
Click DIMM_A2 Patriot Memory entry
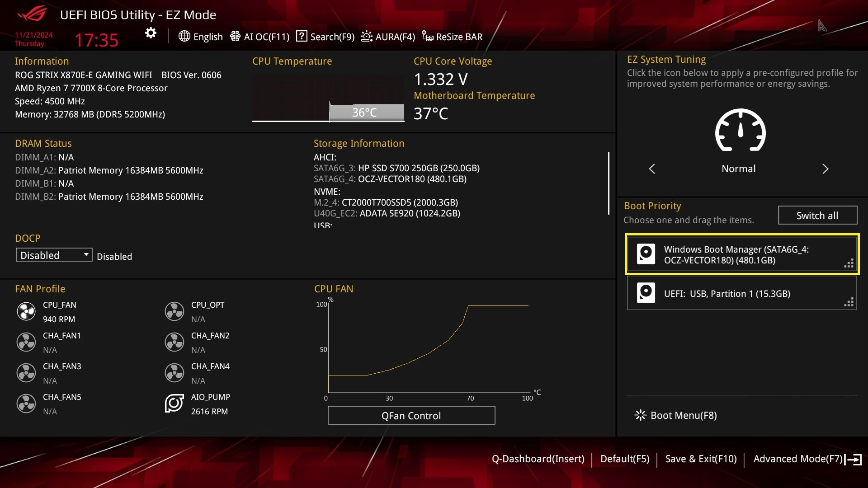coord(109,170)
